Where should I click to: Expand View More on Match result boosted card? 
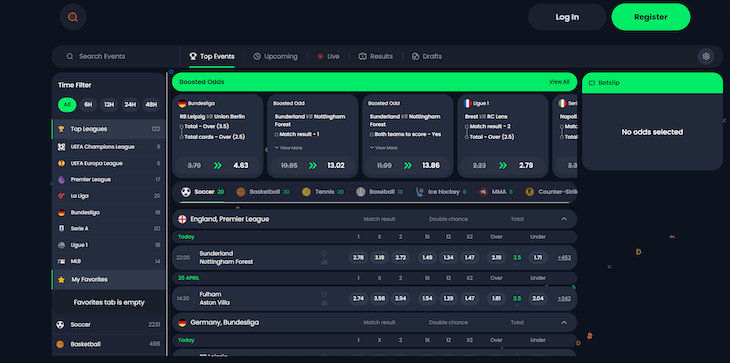[289, 148]
